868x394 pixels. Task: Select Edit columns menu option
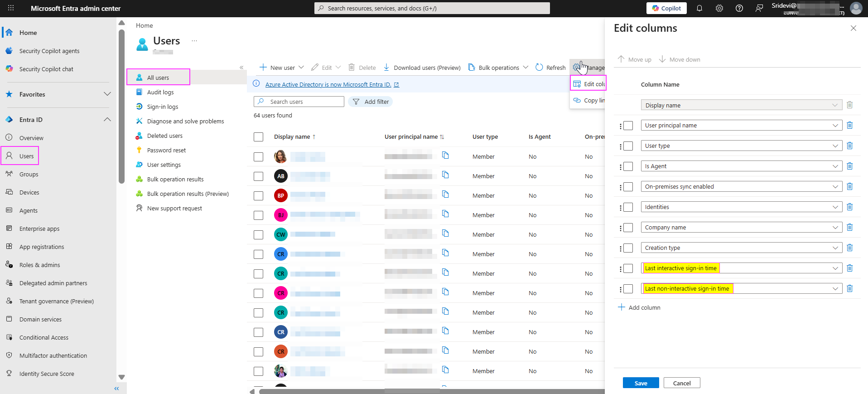pos(588,84)
